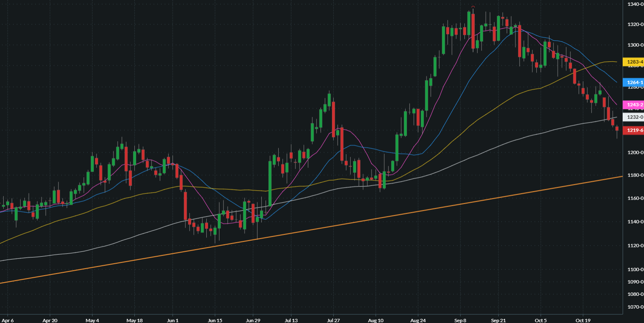Click the white 1232-0 price label

pos(633,117)
